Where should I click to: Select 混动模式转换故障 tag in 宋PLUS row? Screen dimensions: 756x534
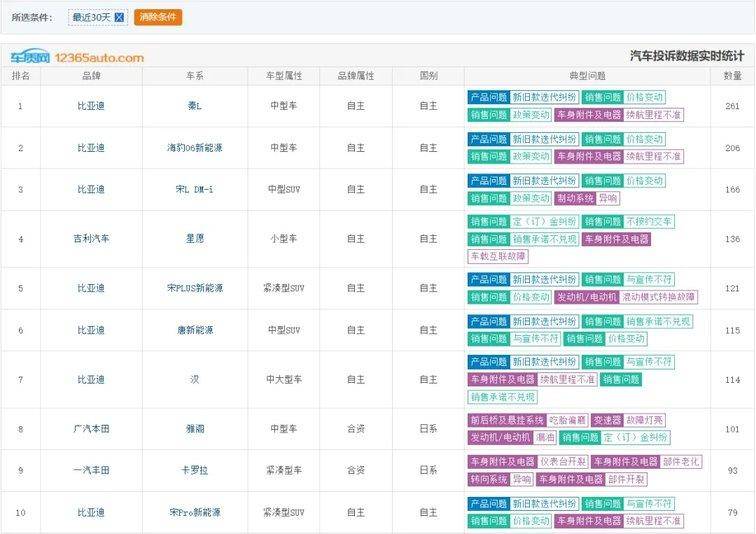[658, 297]
